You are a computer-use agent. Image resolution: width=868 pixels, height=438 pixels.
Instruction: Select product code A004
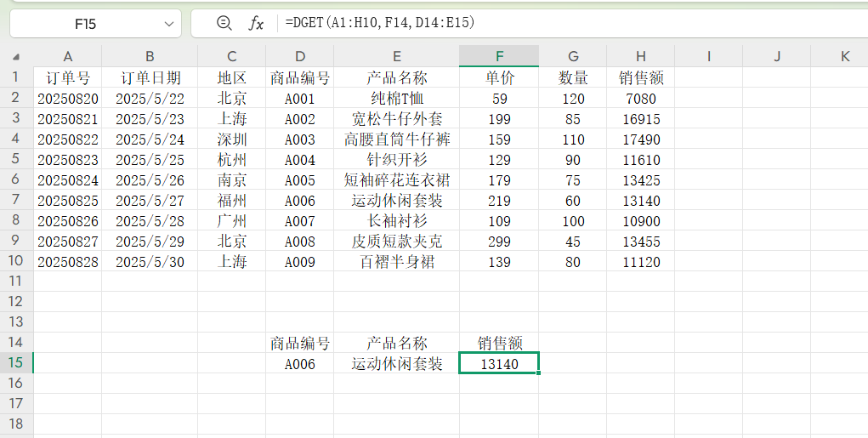point(299,160)
